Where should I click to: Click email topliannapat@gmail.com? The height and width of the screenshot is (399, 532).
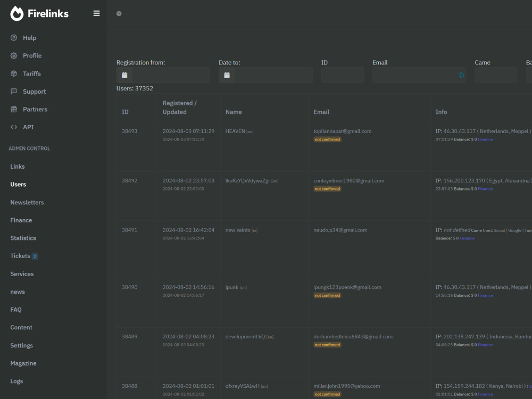[x=342, y=131]
